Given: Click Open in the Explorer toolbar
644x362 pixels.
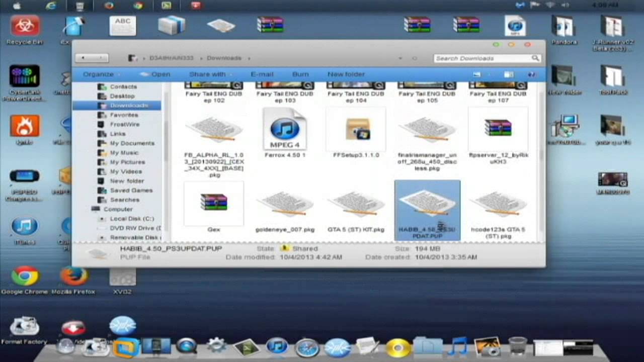Looking at the screenshot, I should click(155, 74).
